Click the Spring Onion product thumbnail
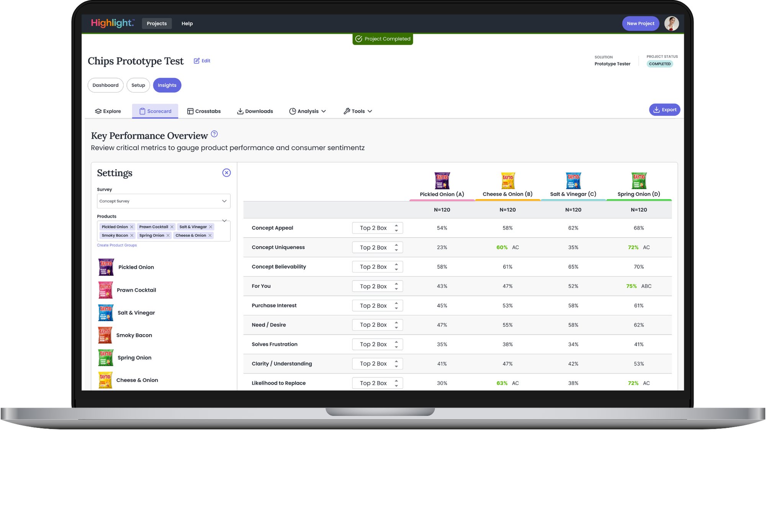 point(106,357)
